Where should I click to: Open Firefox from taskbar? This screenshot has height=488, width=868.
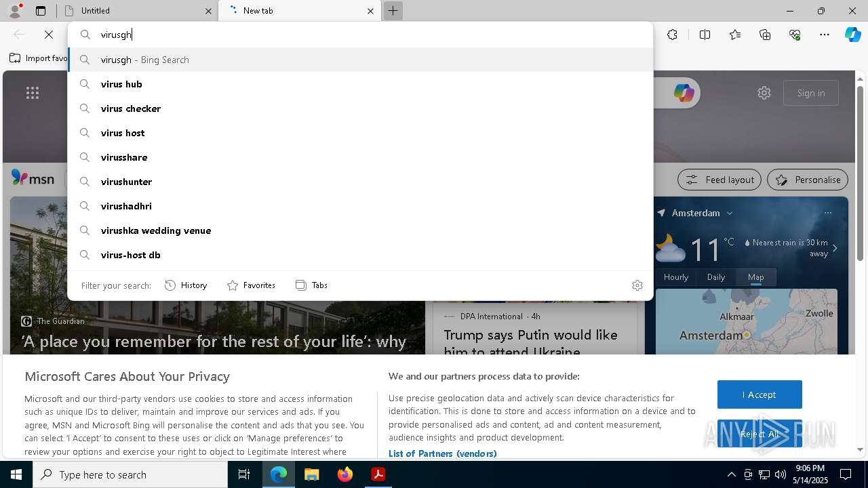click(345, 474)
